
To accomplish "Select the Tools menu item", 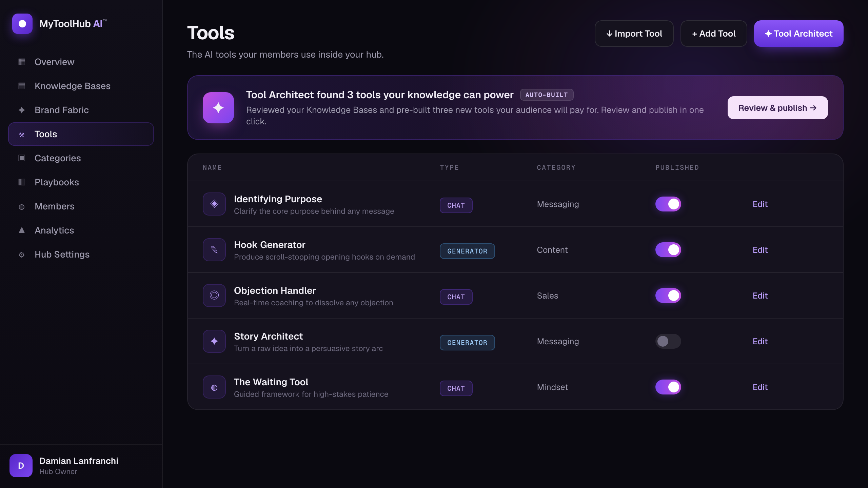I will point(81,134).
